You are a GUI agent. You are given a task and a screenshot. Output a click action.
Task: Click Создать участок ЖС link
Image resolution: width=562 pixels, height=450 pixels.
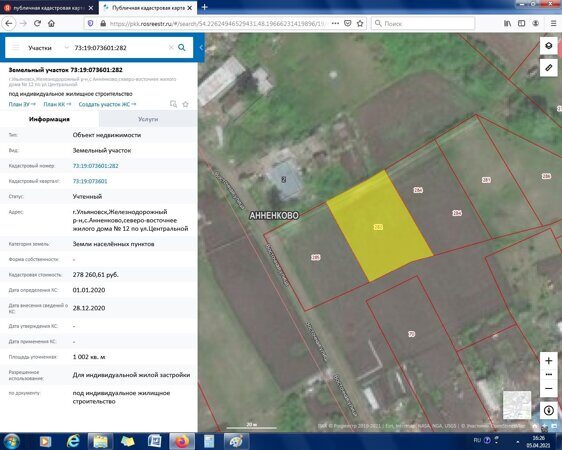[x=107, y=104]
